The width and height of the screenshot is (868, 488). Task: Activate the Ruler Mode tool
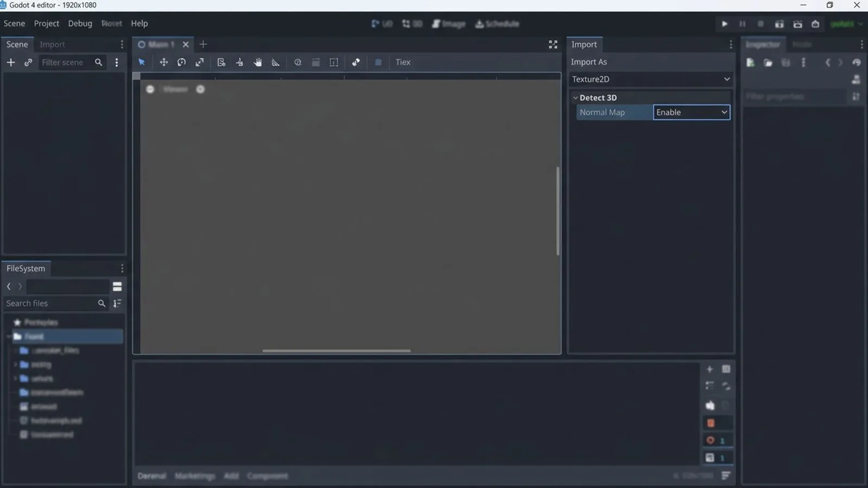[276, 62]
